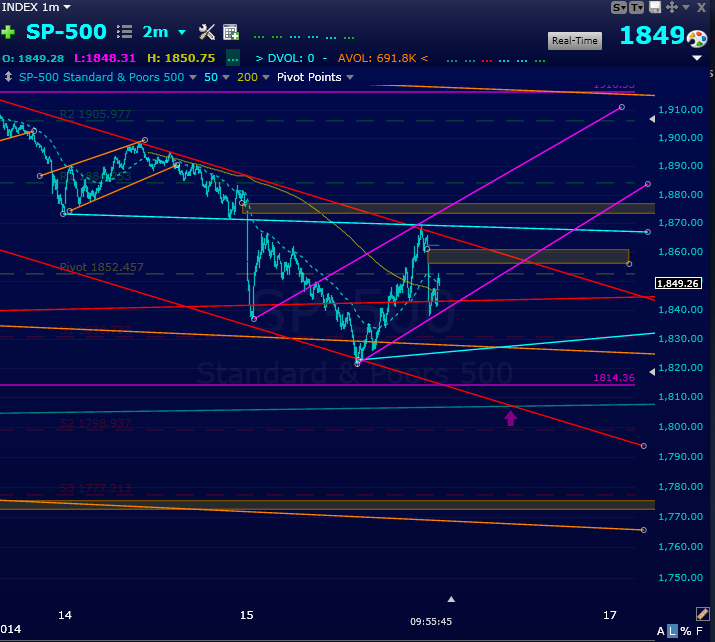715x642 pixels.
Task: Click the R2 1905.977 label
Action: pos(95,114)
